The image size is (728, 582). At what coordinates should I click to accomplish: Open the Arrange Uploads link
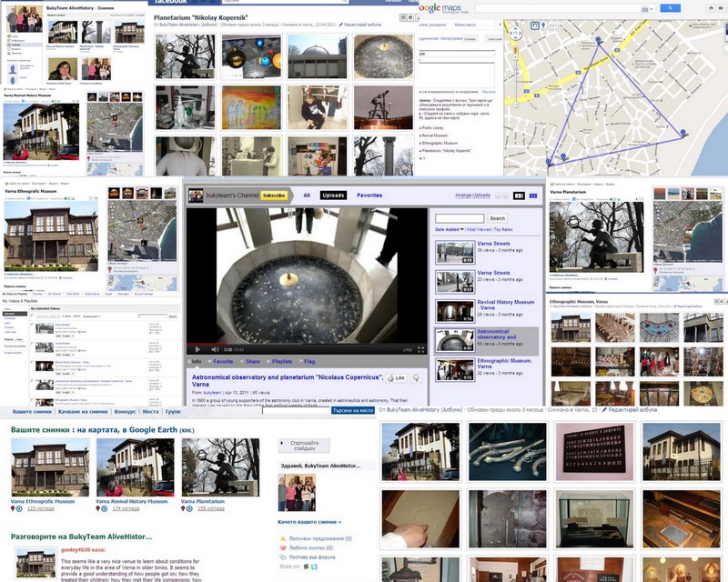pyautogui.click(x=472, y=195)
